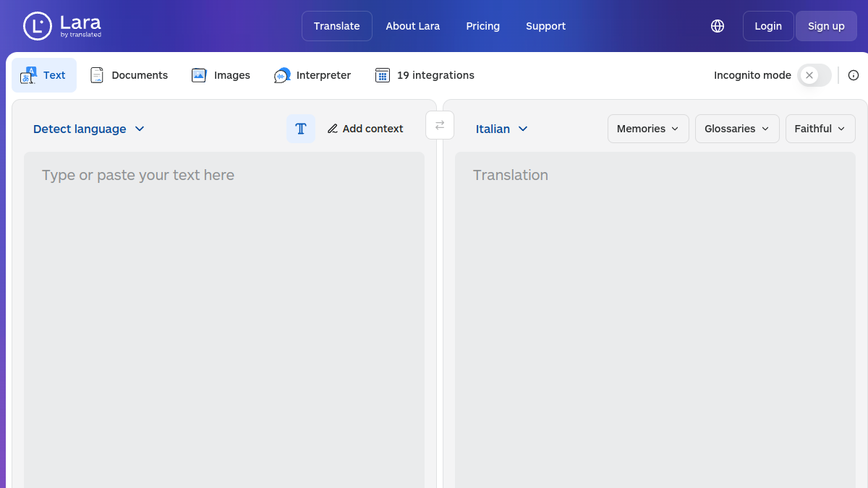Viewport: 868px width, 488px height.
Task: Select Translate in the top navigation
Action: click(x=337, y=26)
